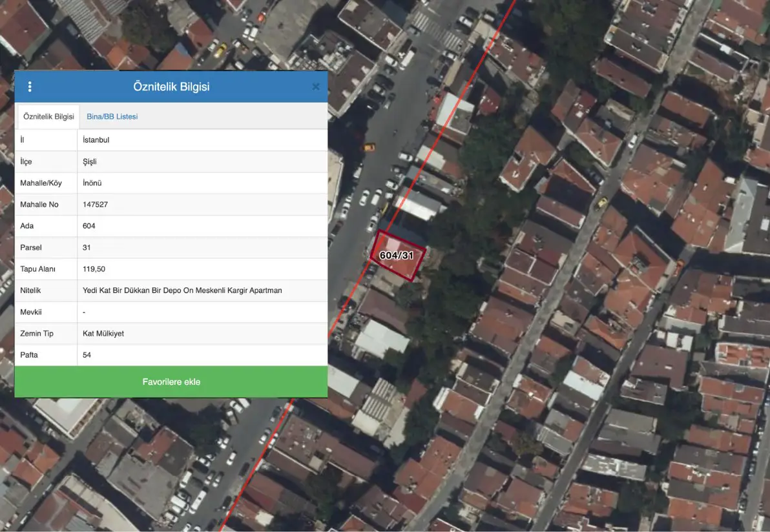Click the Tapu Alanı row label
This screenshot has width=770, height=532.
click(x=38, y=269)
